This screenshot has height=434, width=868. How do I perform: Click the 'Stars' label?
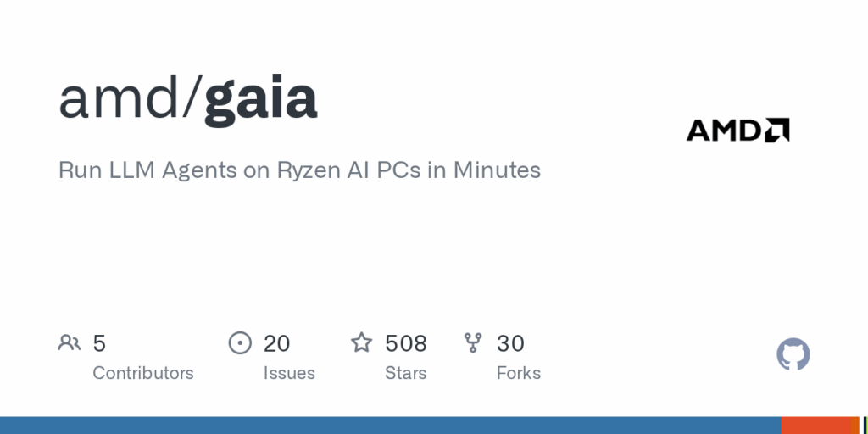click(406, 373)
